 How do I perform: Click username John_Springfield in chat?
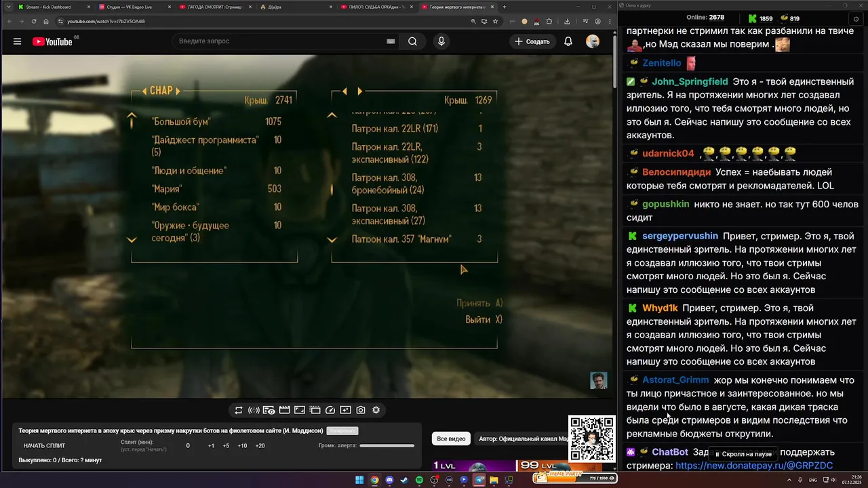pos(690,82)
